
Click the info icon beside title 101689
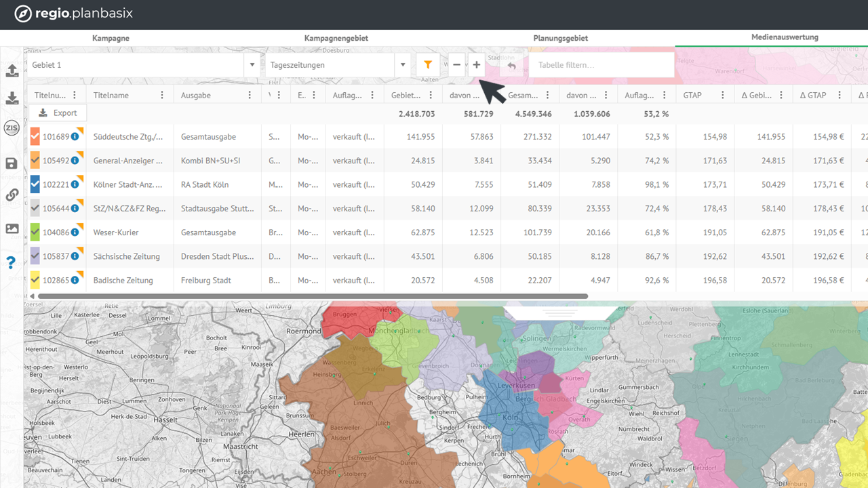(x=75, y=137)
